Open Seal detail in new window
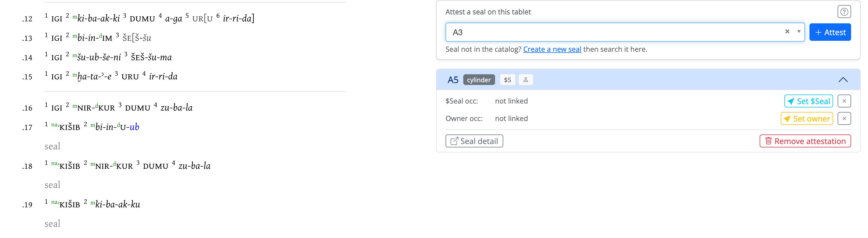Viewport: 868px width, 238px height. click(x=474, y=141)
